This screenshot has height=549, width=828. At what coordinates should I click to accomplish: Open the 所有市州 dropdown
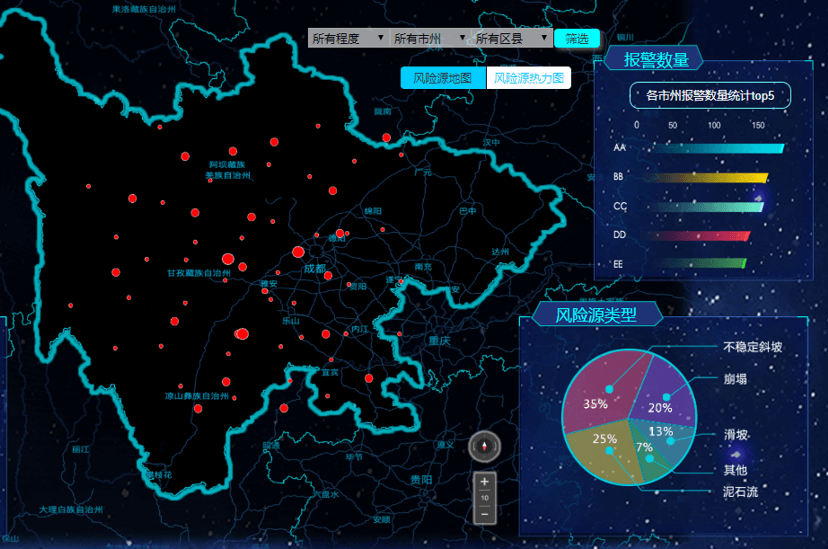tap(430, 38)
